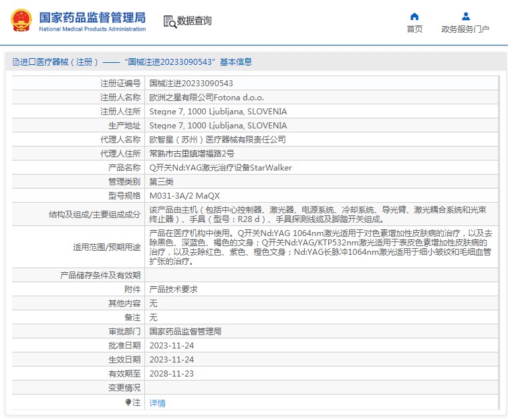The image size is (508, 420).
Task: Click expiry date 2028-11-23
Action: click(171, 374)
